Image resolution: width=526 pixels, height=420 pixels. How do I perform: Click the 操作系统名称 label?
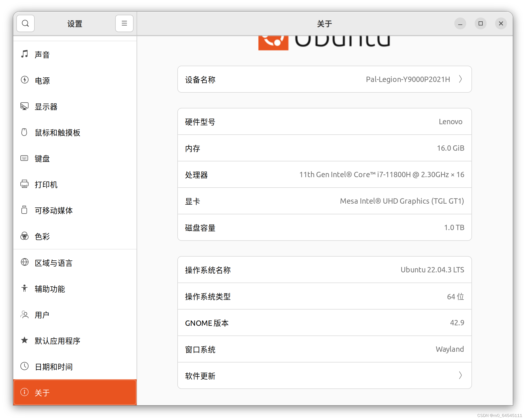208,270
